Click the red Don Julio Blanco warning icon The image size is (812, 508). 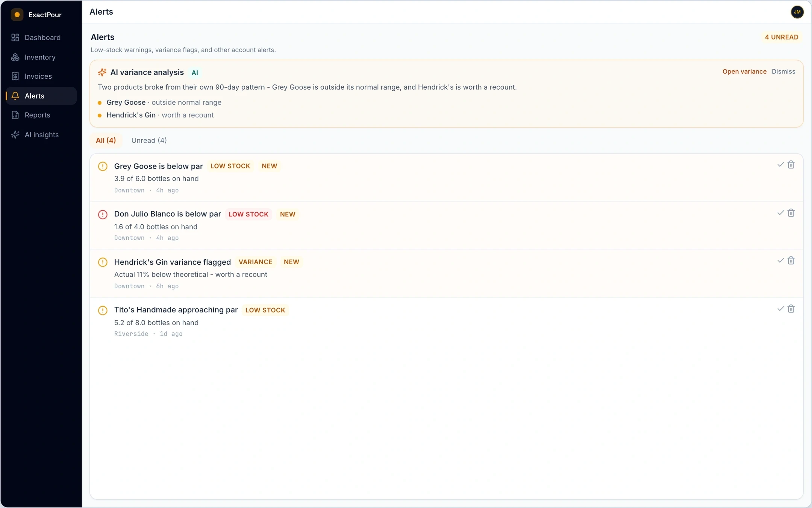coord(103,214)
